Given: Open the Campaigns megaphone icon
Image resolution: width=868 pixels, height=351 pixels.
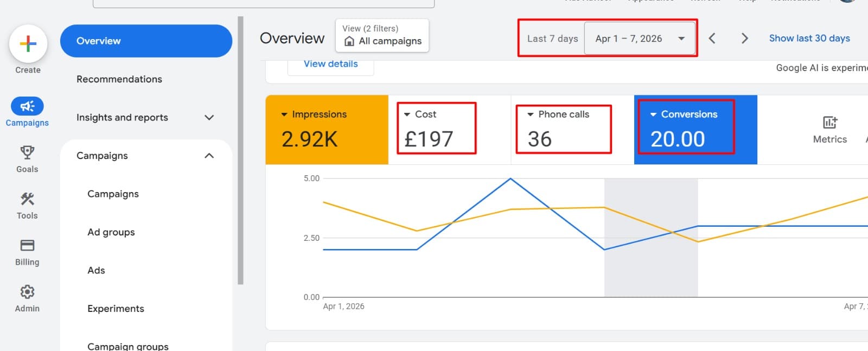Looking at the screenshot, I should 27,106.
